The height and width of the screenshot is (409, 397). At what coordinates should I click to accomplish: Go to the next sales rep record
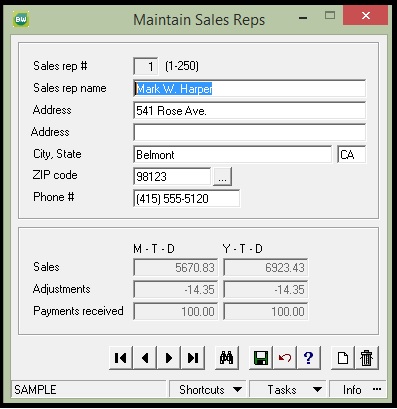pyautogui.click(x=169, y=358)
